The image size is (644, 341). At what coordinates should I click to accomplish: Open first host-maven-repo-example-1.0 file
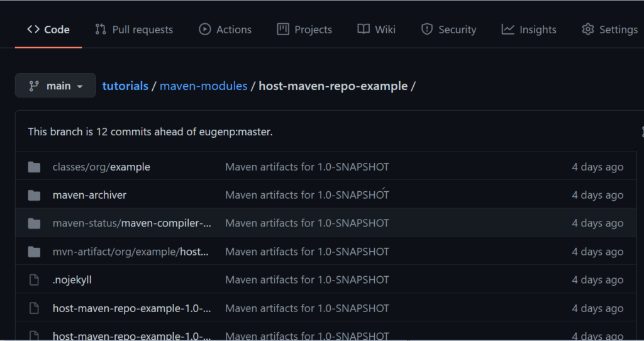(132, 308)
